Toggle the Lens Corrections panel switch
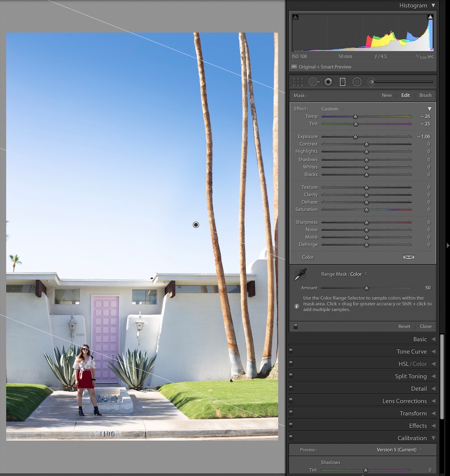 pos(291,401)
